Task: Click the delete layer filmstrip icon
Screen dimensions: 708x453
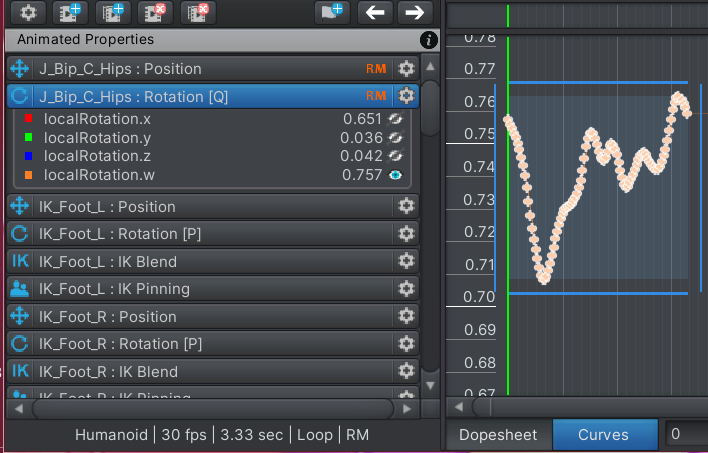Action: click(x=198, y=12)
